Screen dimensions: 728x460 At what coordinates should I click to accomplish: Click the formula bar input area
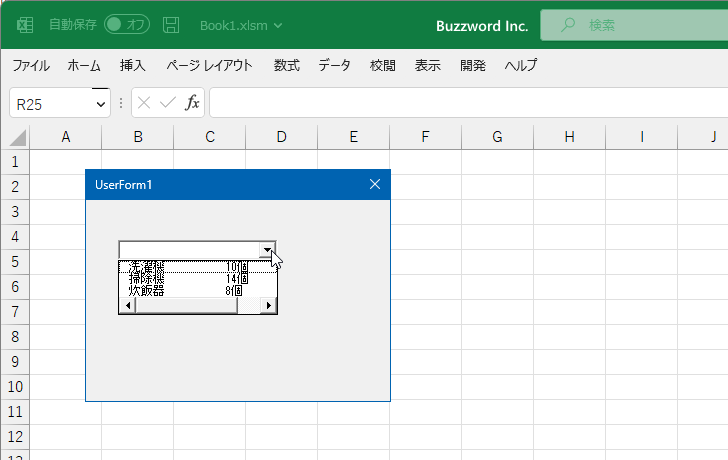pos(468,103)
